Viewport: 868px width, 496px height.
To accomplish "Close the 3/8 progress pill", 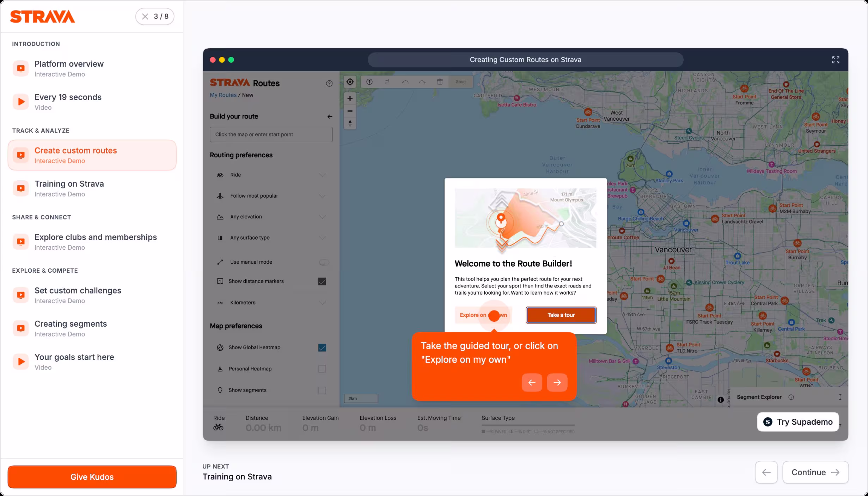I will 145,16.
